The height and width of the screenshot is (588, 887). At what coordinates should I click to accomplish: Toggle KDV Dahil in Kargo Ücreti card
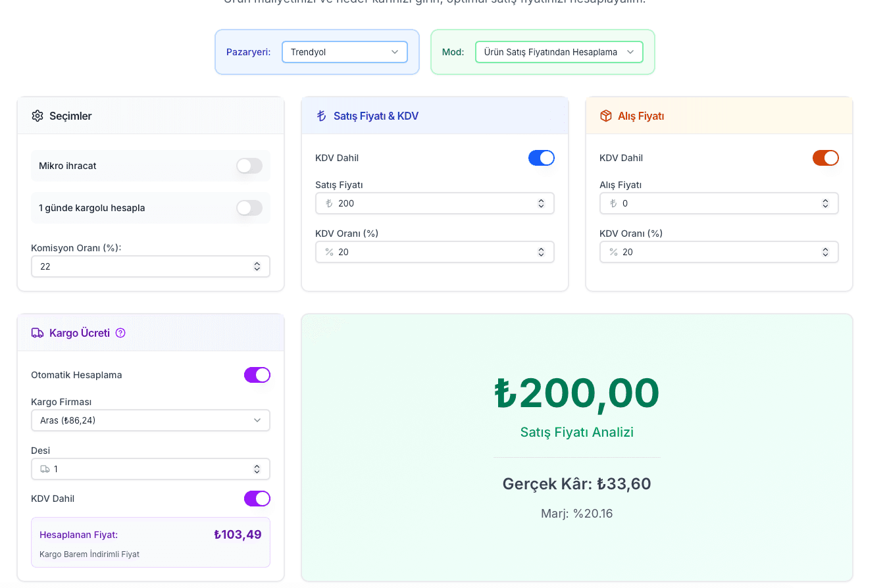pos(257,499)
